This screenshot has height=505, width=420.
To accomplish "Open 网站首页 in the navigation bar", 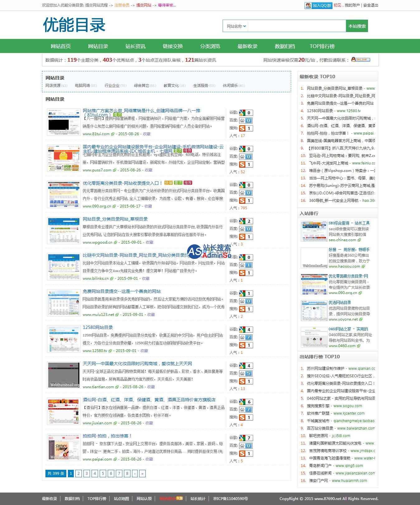I will 61,46.
